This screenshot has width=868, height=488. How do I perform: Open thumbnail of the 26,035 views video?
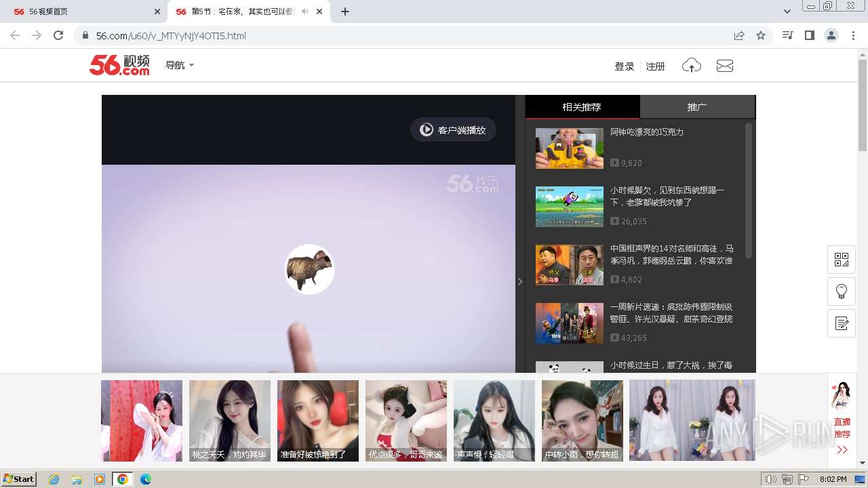570,207
